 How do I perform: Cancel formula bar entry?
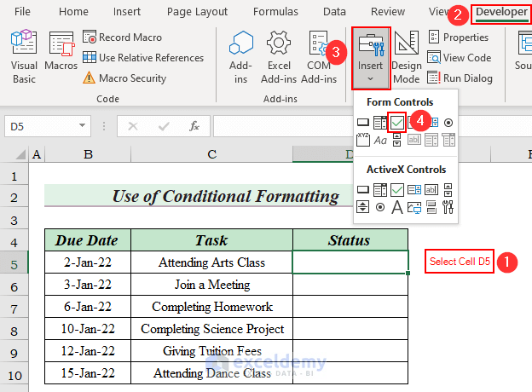tap(133, 126)
